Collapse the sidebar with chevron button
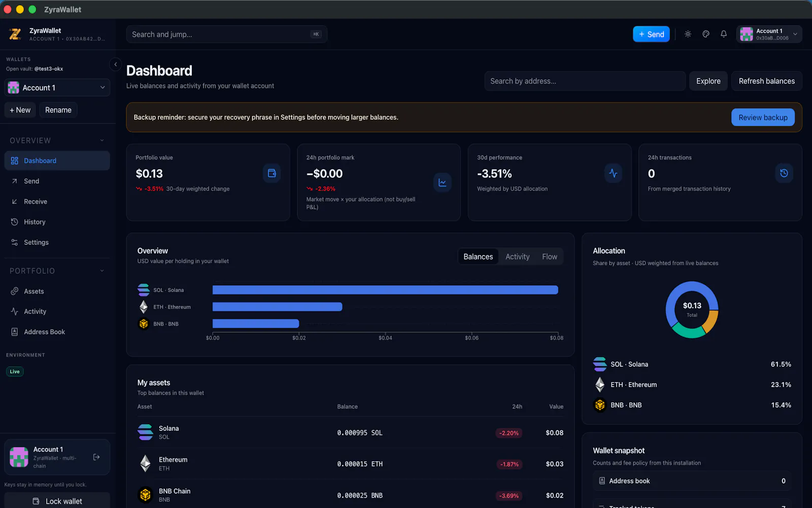This screenshot has height=508, width=812. (115, 65)
